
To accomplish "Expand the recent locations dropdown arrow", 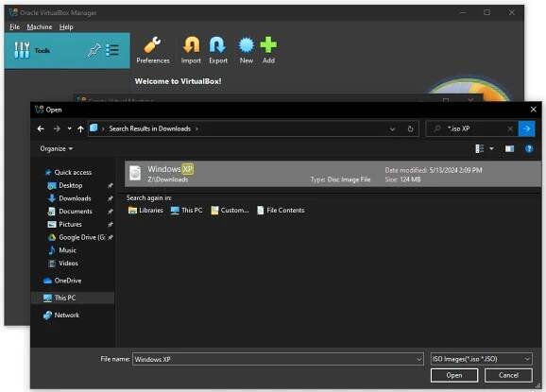I will 70,128.
